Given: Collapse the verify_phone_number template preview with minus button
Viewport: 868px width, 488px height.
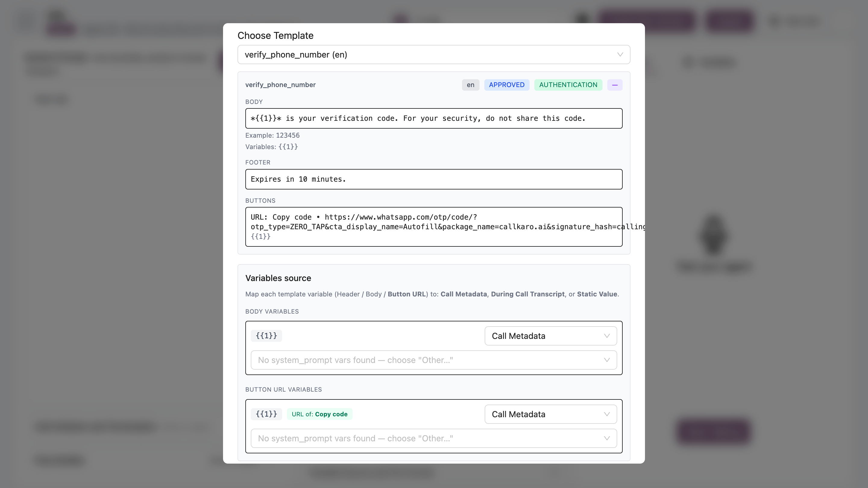Looking at the screenshot, I should [x=615, y=85].
